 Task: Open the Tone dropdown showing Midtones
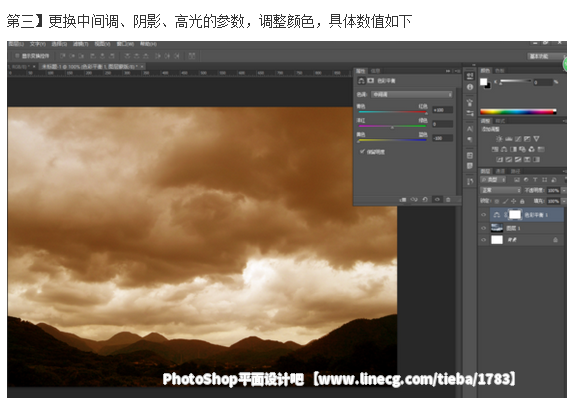click(x=412, y=95)
